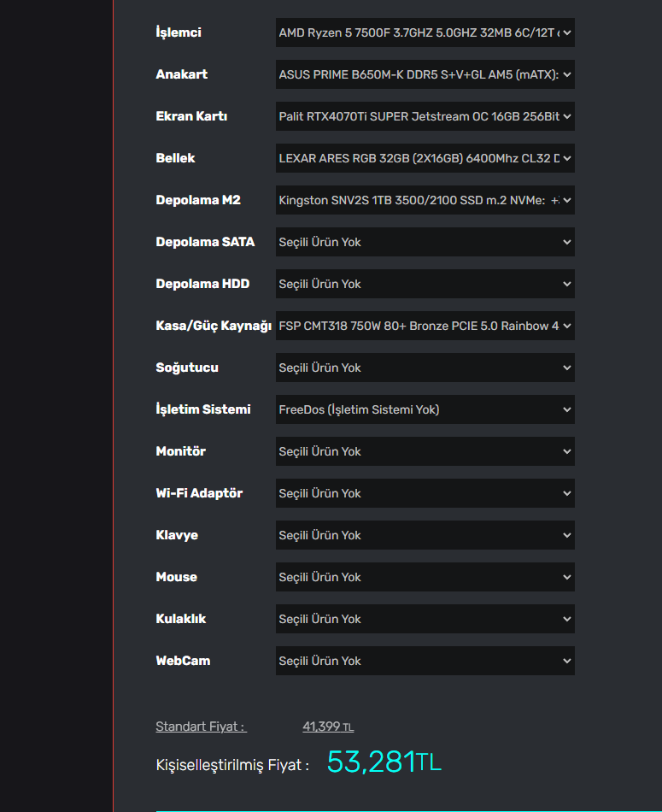Viewport: 662px width, 812px height.
Task: Click the Wi-Fi Adaptör row label
Action: click(x=199, y=493)
